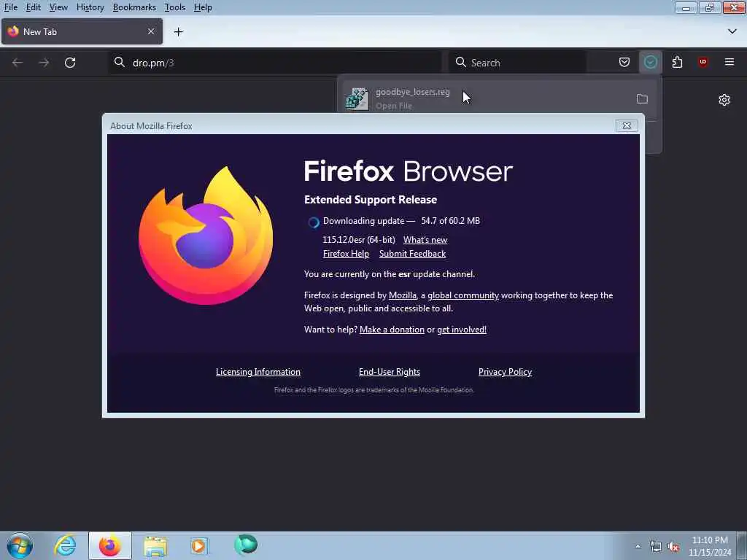
Task: Show goodbye_losers.reg in folder
Action: coord(642,98)
